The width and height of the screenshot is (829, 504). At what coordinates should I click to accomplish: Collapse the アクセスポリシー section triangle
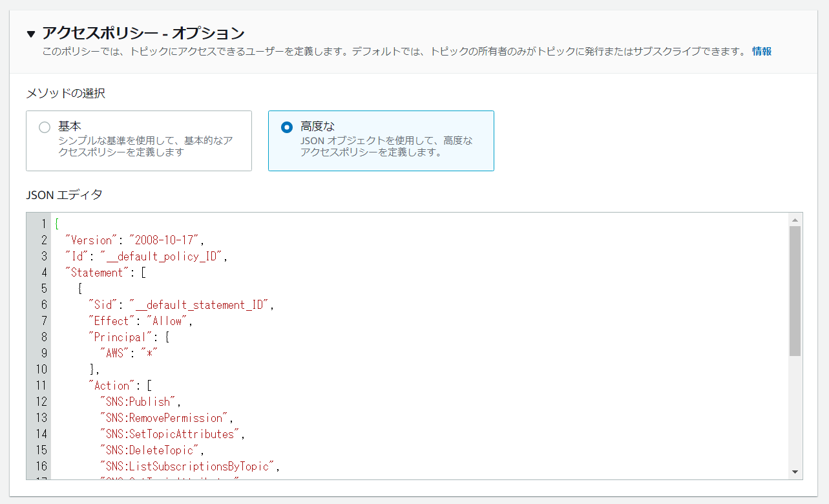31,34
